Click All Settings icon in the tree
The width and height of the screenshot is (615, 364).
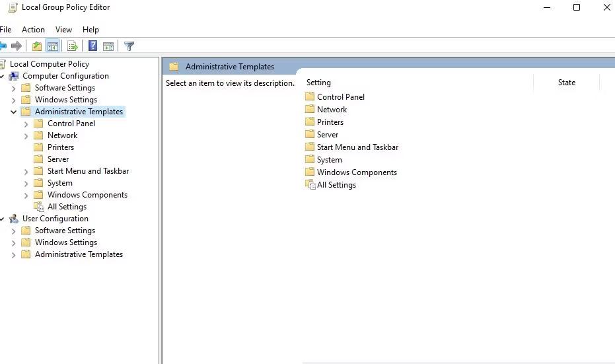39,207
